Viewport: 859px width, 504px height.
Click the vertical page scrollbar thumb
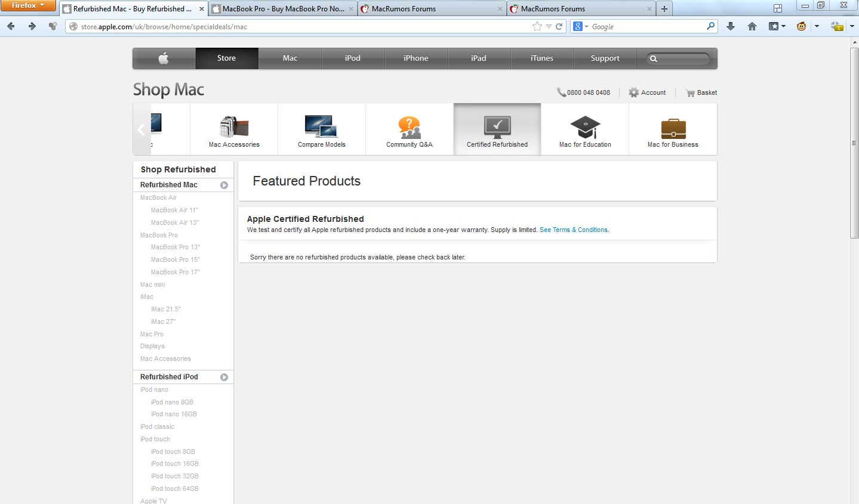click(x=854, y=143)
